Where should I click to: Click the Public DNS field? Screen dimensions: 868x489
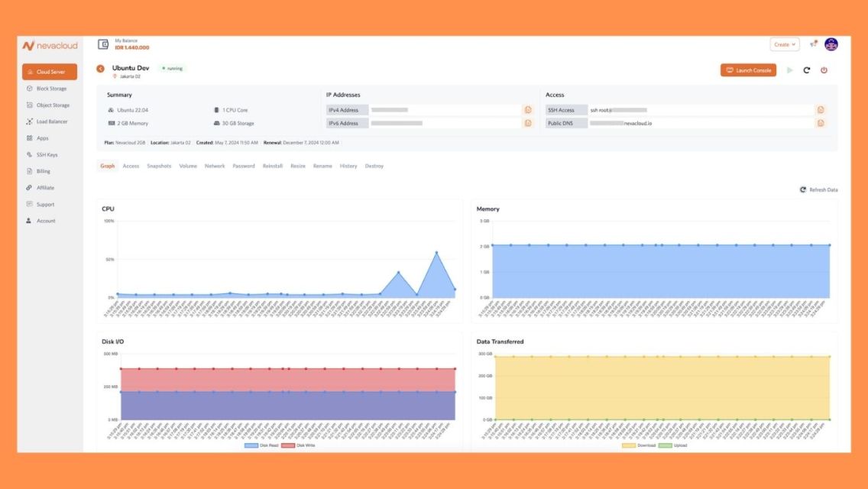pos(701,123)
